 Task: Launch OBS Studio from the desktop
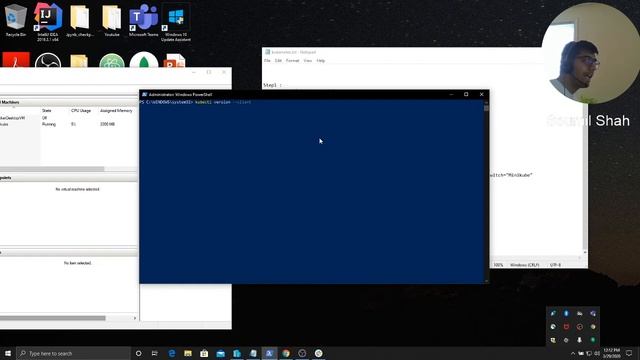(x=48, y=60)
